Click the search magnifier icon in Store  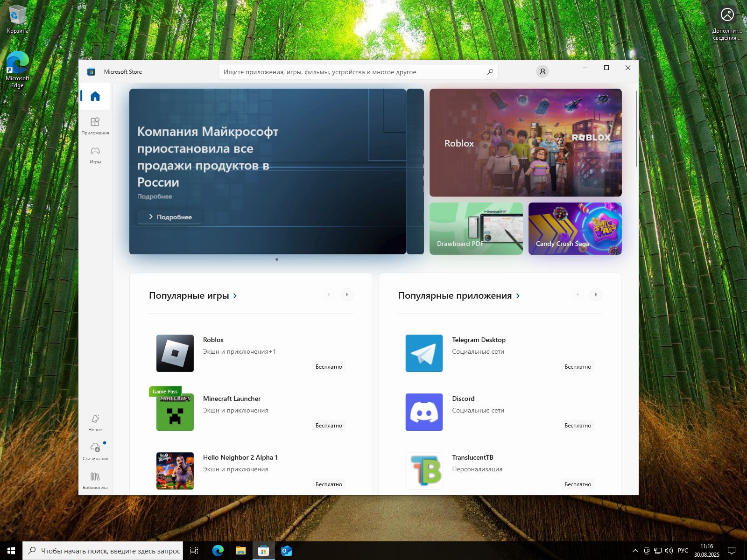coord(490,72)
